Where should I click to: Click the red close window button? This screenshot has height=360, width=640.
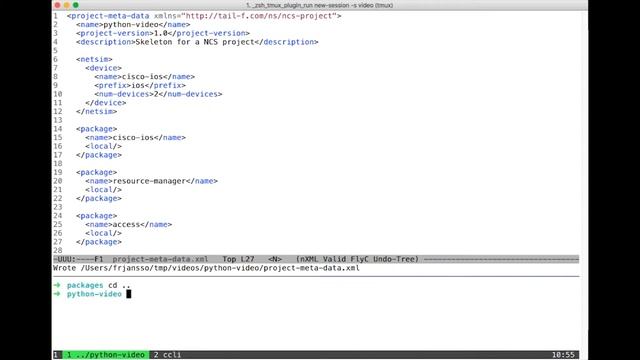[x=58, y=5]
